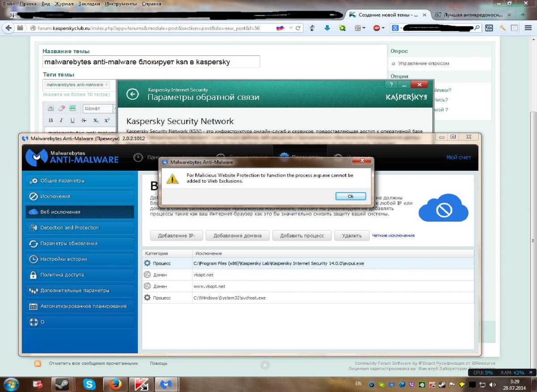Open Политика доступа section
This screenshot has width=537, height=392.
click(80, 275)
